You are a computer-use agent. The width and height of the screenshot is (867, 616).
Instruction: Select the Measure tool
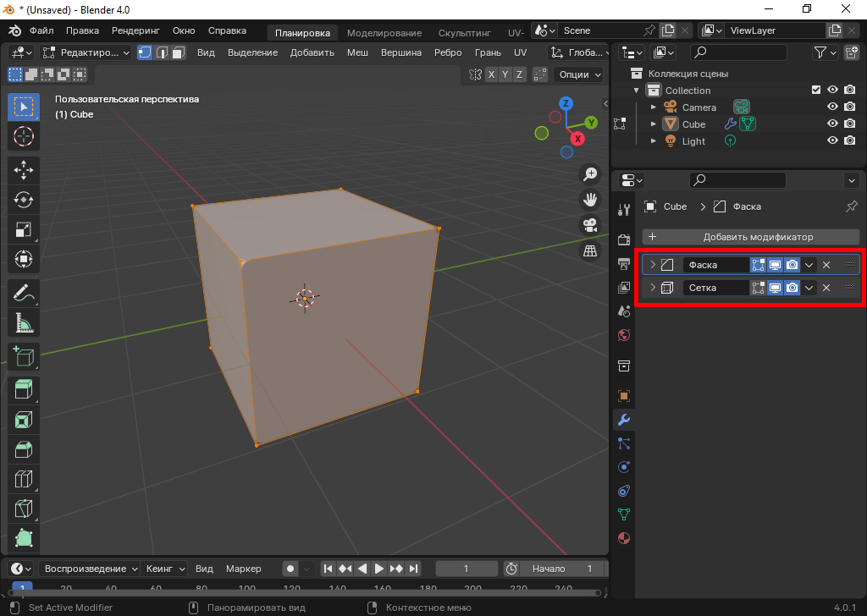(x=24, y=322)
